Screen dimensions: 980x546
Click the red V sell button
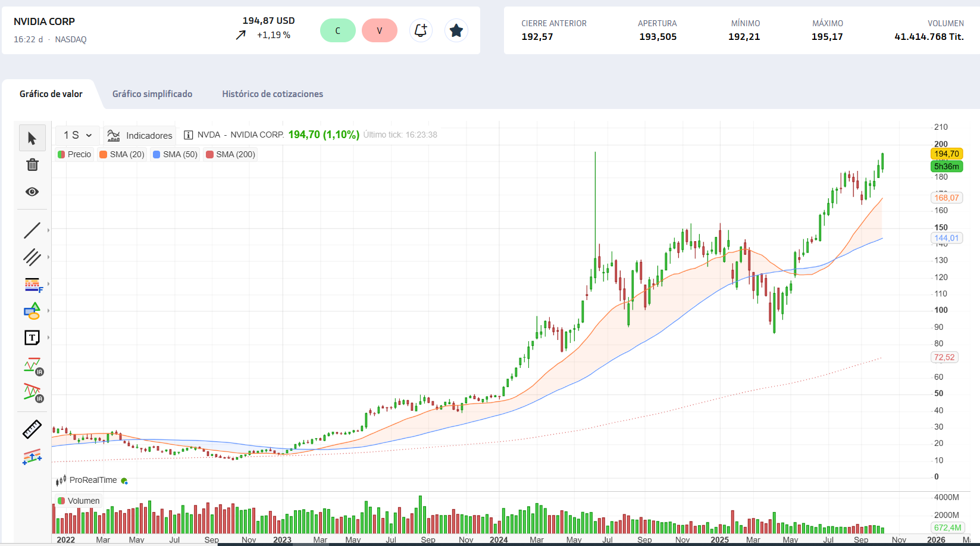point(380,30)
